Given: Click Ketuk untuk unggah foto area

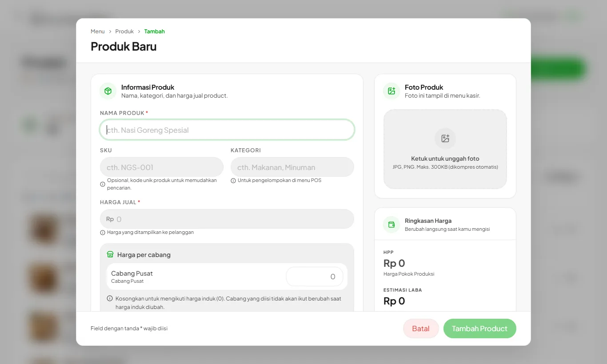Looking at the screenshot, I should click(x=445, y=149).
